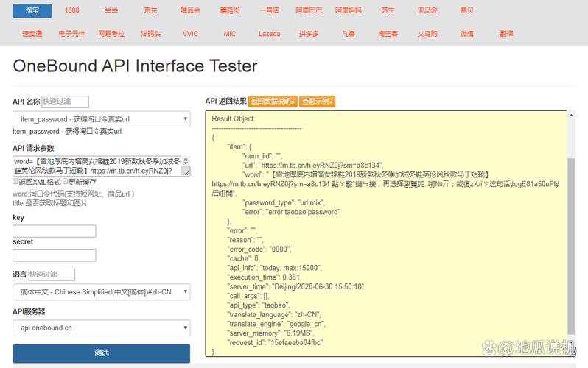Click the "api_info" today max line
Screen dimensions: 588x368
[275, 268]
